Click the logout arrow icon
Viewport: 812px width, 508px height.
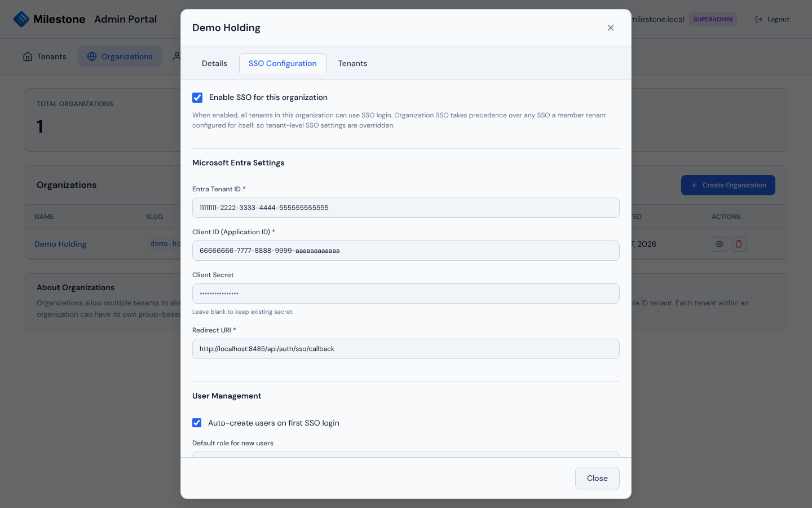tap(759, 19)
